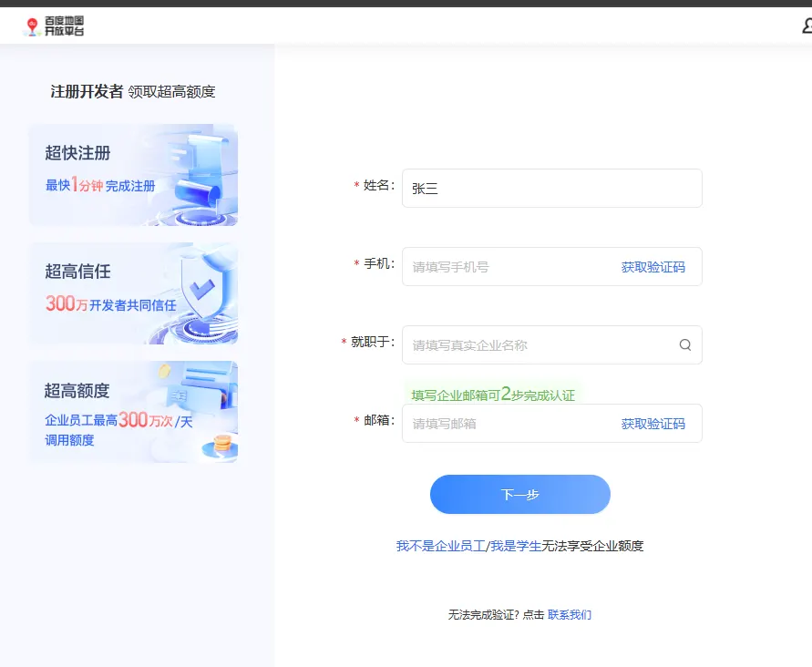Open the user account icon at top right

click(807, 26)
